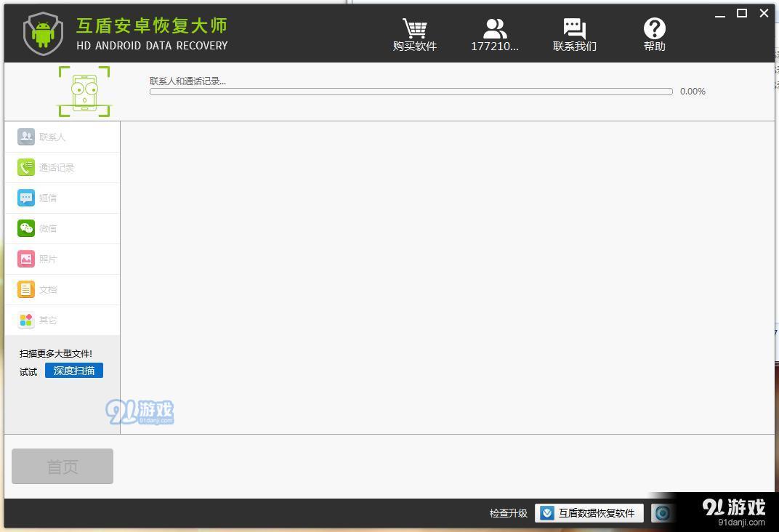Click the 扫描更多大型文件! hint text
The image size is (779, 532).
click(x=56, y=354)
